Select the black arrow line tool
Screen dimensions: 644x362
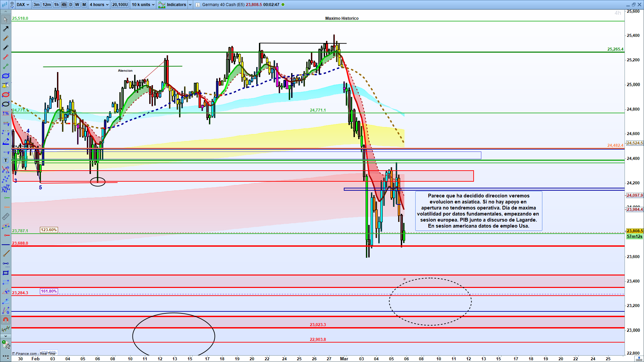pos(5,29)
